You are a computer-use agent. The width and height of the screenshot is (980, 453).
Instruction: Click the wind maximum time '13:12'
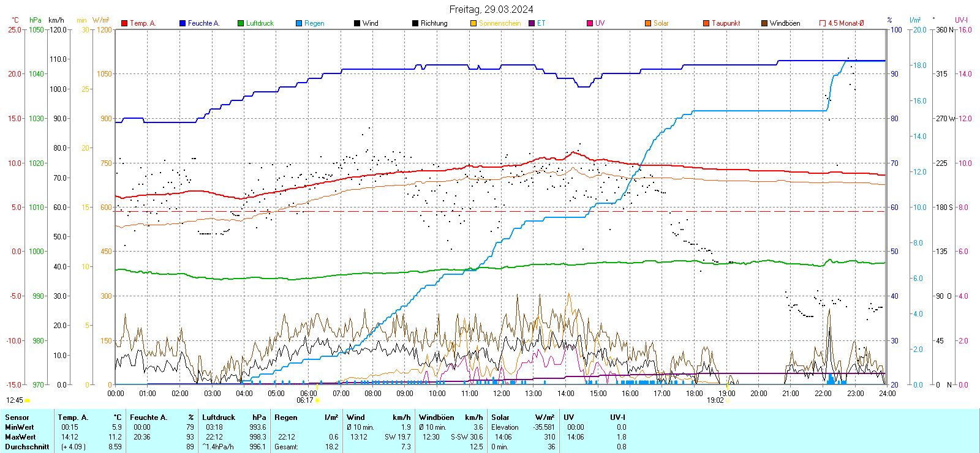pos(359,437)
